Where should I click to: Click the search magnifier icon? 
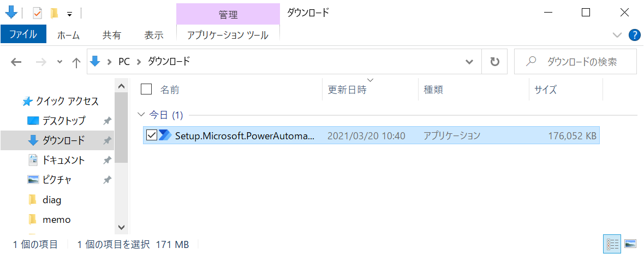(x=531, y=61)
